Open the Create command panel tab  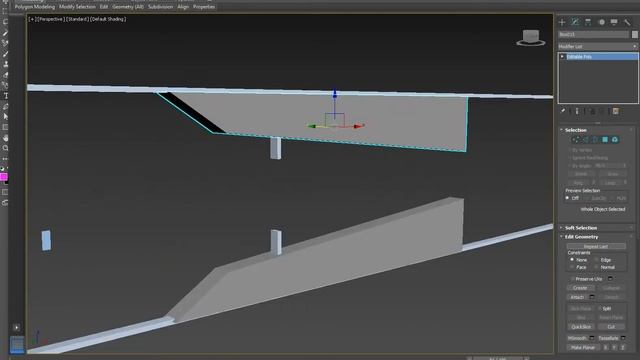point(562,22)
